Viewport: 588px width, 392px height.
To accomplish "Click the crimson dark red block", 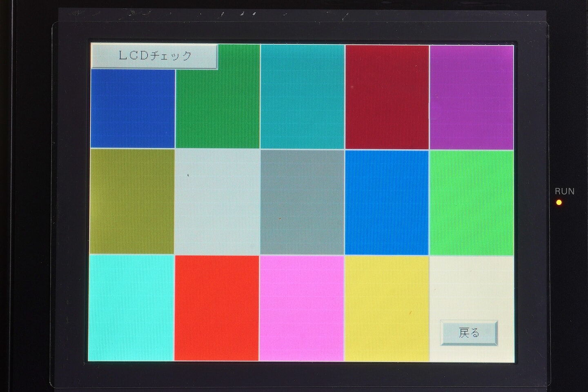I will pyautogui.click(x=387, y=97).
